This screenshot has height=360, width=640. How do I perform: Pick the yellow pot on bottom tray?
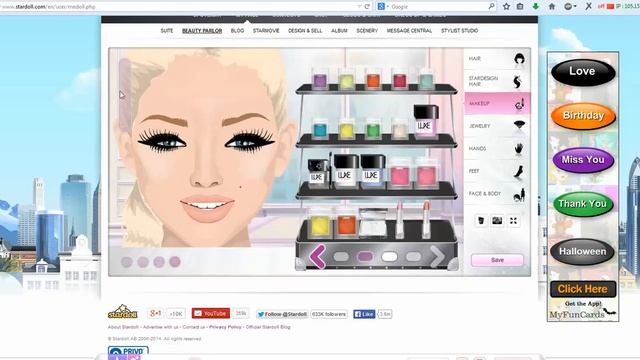pos(320,224)
